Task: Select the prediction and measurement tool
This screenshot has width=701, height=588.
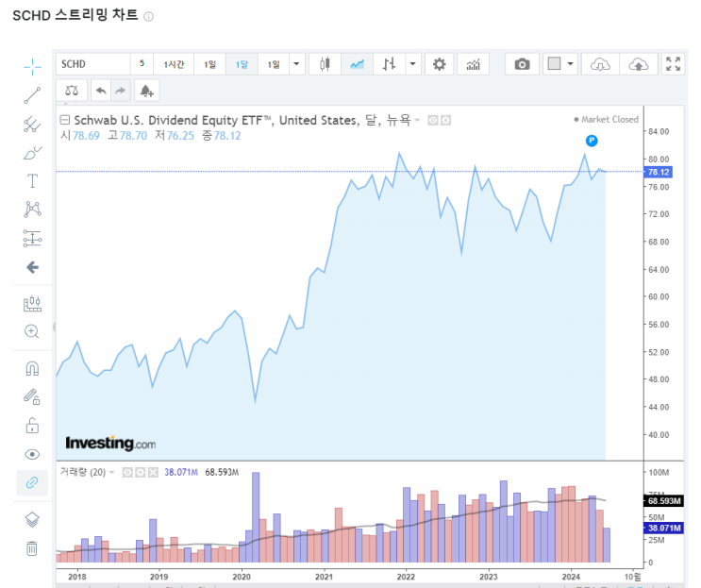Action: pyautogui.click(x=32, y=239)
